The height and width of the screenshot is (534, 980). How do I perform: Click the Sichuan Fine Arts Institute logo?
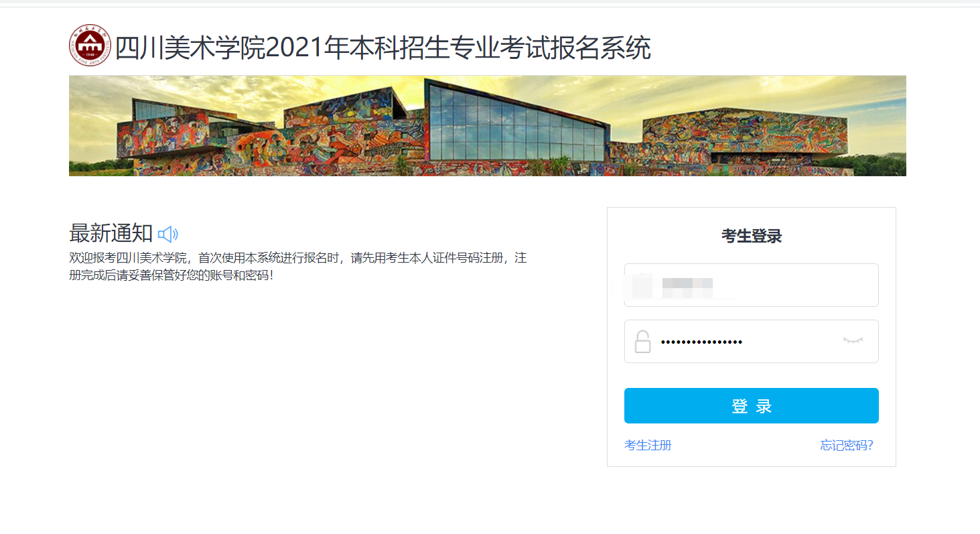pyautogui.click(x=90, y=46)
